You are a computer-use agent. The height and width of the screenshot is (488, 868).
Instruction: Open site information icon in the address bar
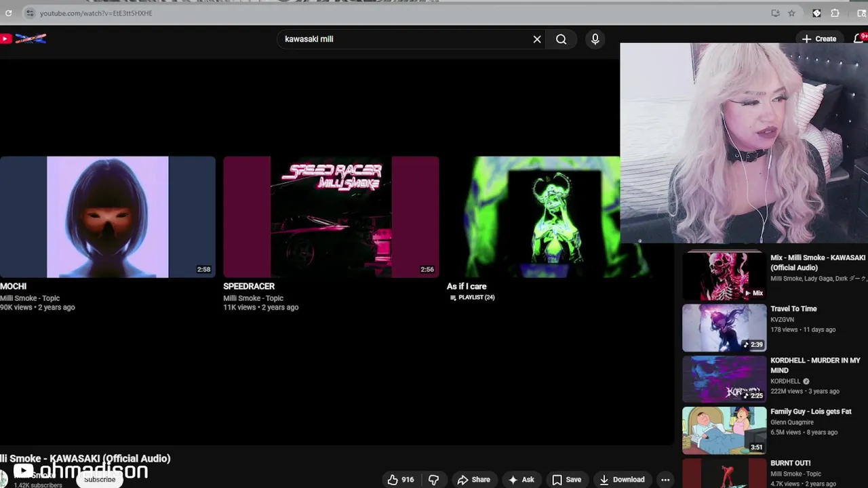(x=30, y=13)
